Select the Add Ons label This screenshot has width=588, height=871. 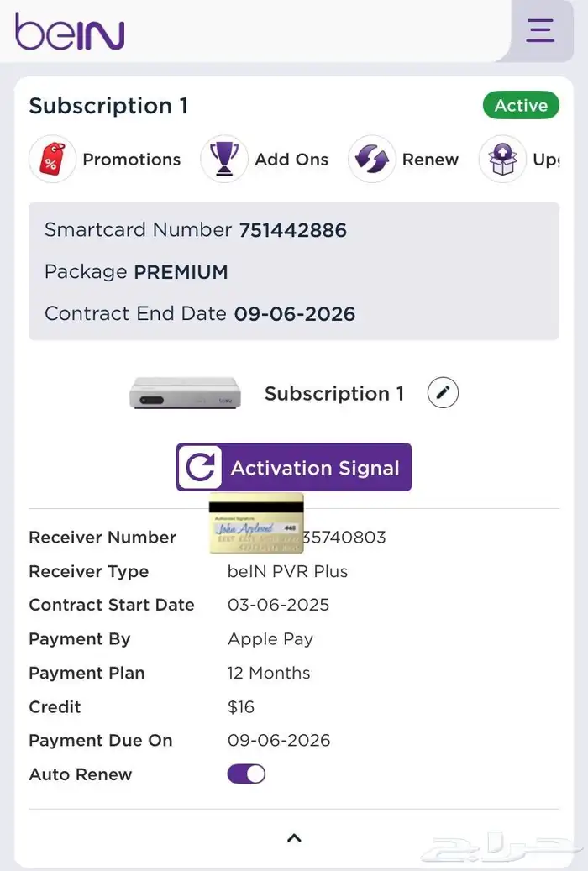291,160
